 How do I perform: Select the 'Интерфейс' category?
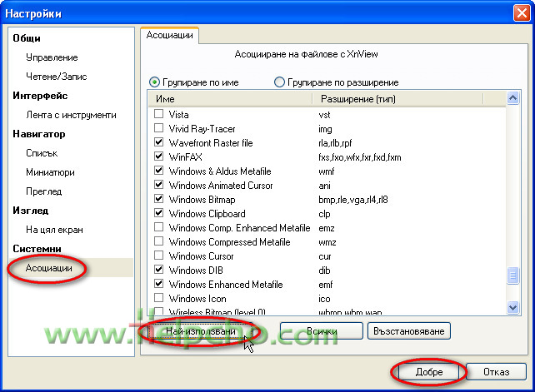click(x=40, y=96)
